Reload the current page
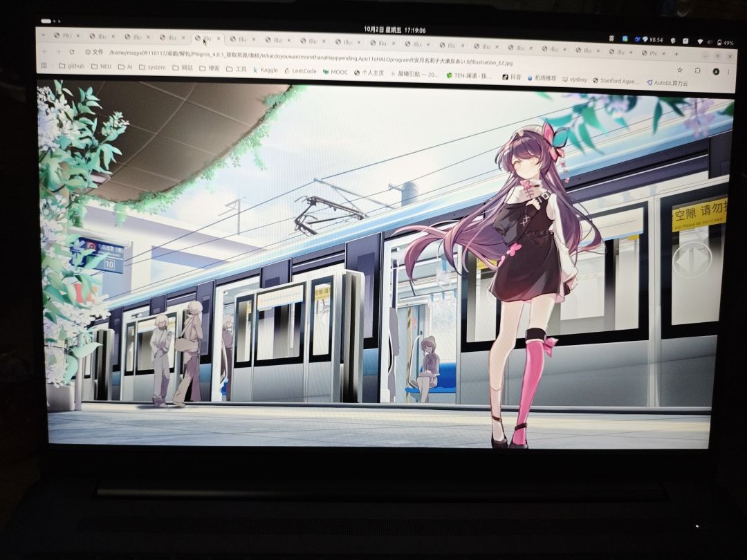 [x=71, y=51]
